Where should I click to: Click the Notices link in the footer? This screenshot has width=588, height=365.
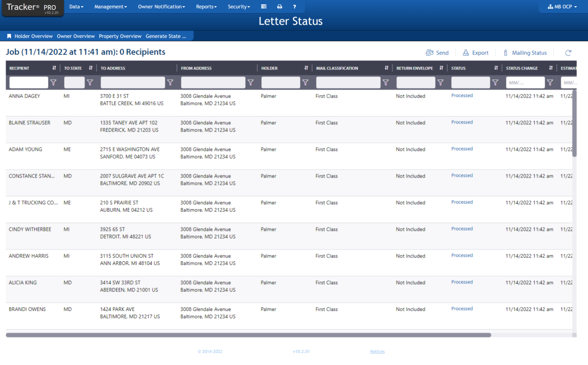[377, 351]
